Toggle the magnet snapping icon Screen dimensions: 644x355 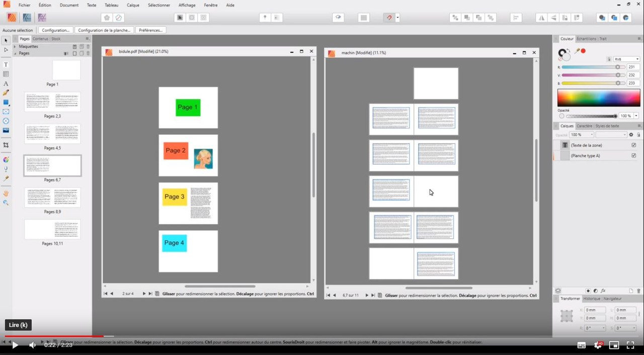click(389, 18)
